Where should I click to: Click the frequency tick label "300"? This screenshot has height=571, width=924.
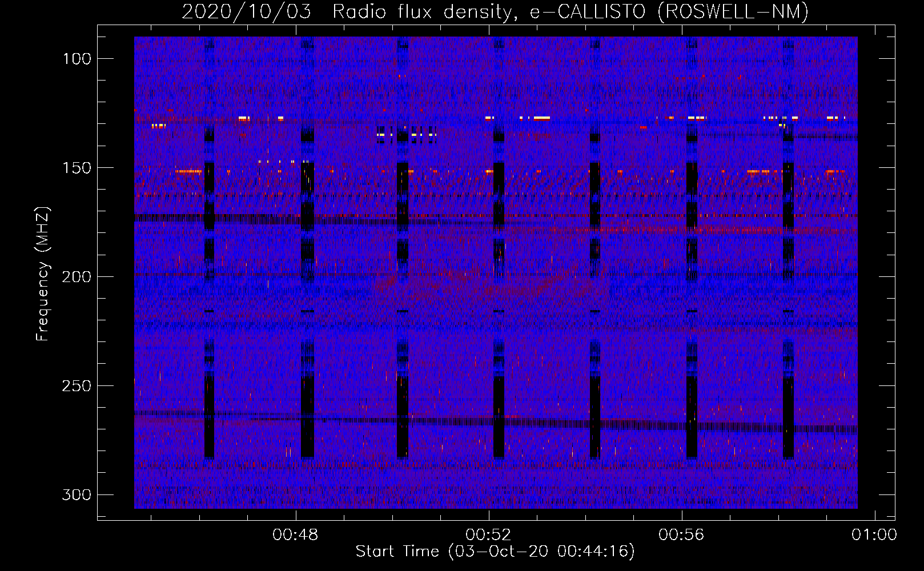(77, 494)
